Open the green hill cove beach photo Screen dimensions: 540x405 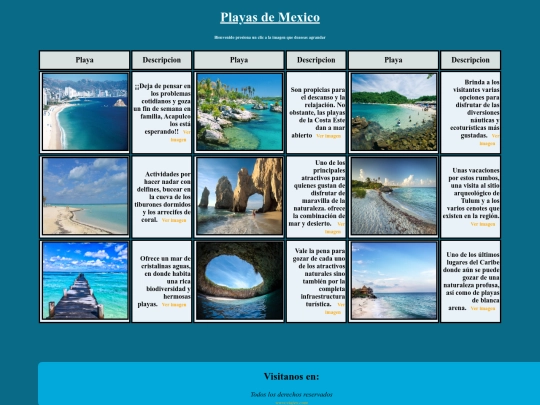coord(394,112)
